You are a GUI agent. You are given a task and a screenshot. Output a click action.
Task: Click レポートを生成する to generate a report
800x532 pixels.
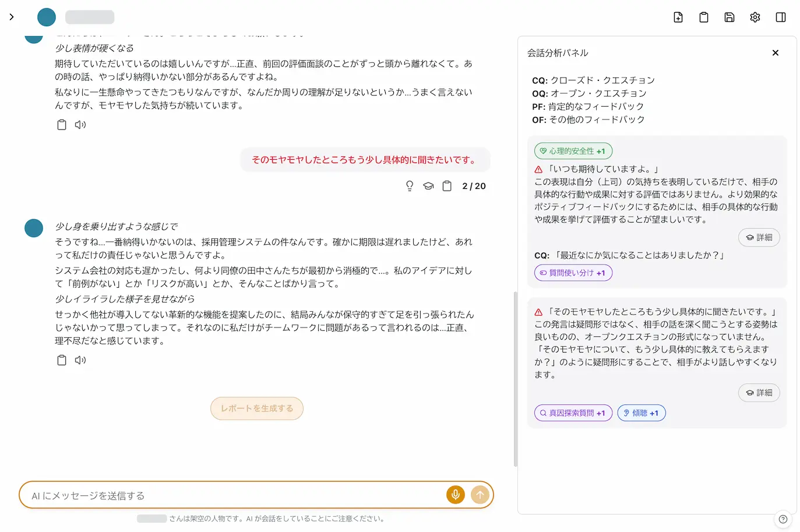tap(256, 408)
